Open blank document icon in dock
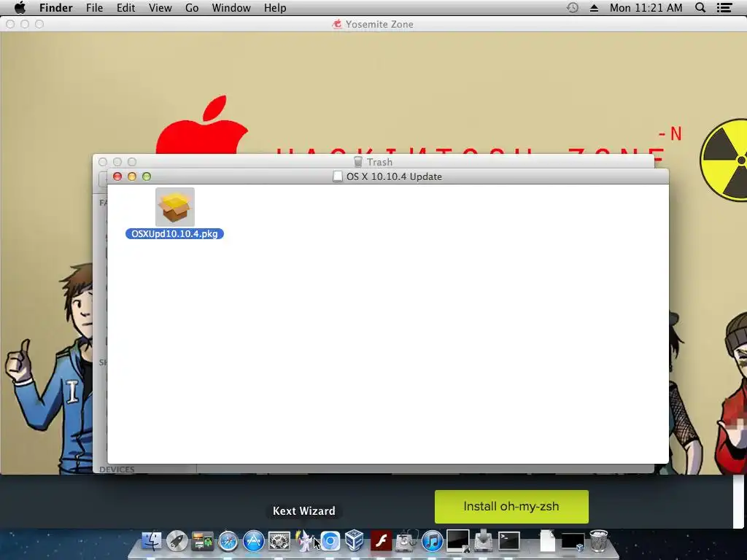Viewport: 747px width, 560px height. click(x=547, y=542)
